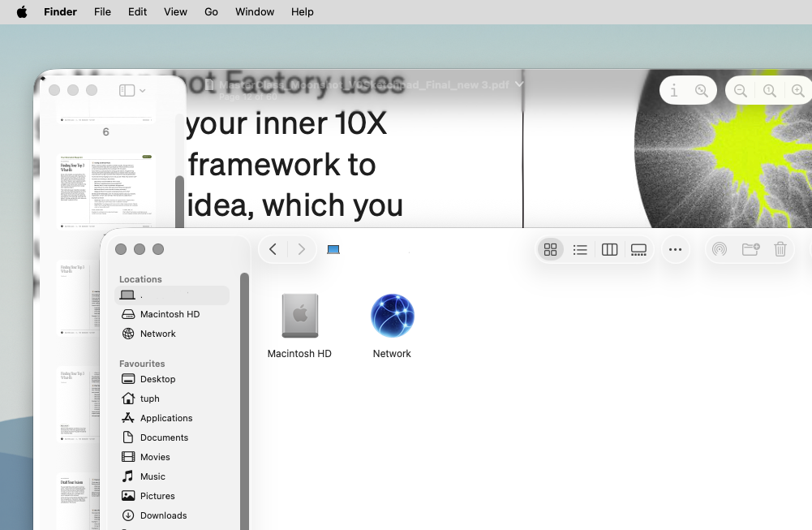
Task: Click the trash icon in Finder toolbar
Action: [780, 250]
